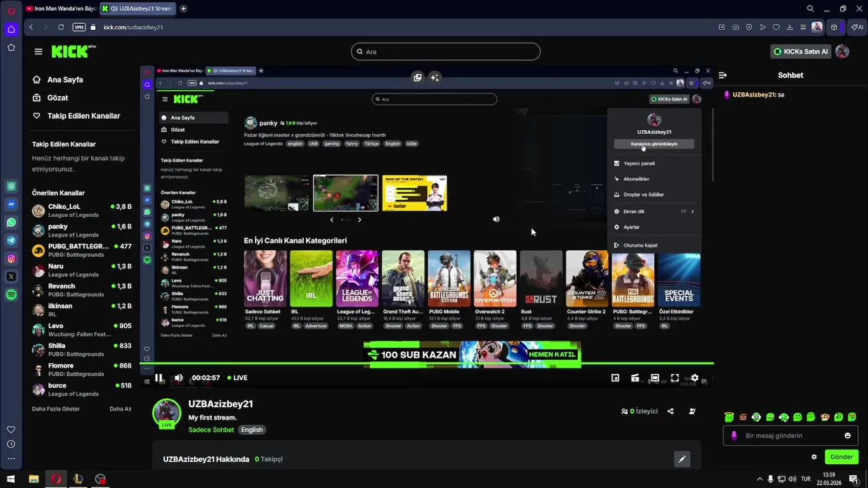Open Opera AI assistant button
The image size is (868, 488).
[x=858, y=27]
